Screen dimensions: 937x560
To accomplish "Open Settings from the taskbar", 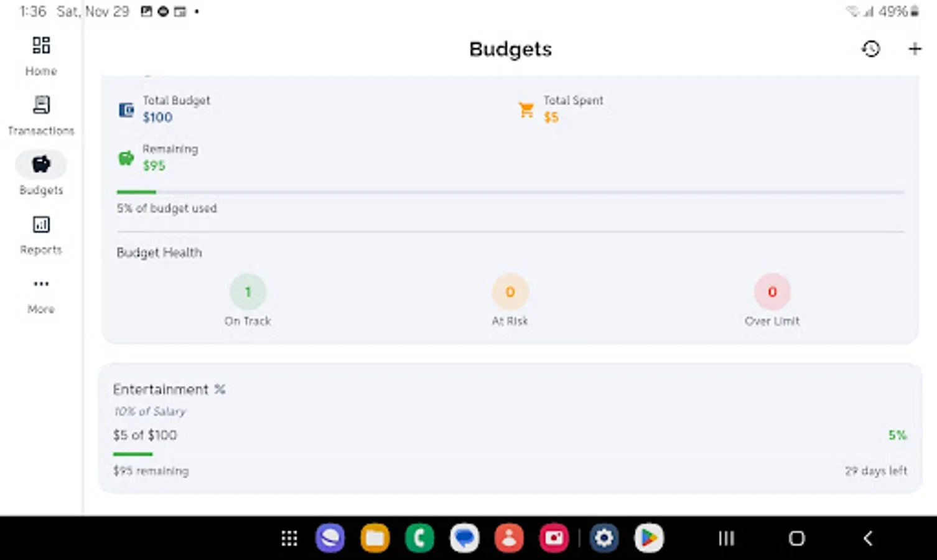I will [604, 538].
